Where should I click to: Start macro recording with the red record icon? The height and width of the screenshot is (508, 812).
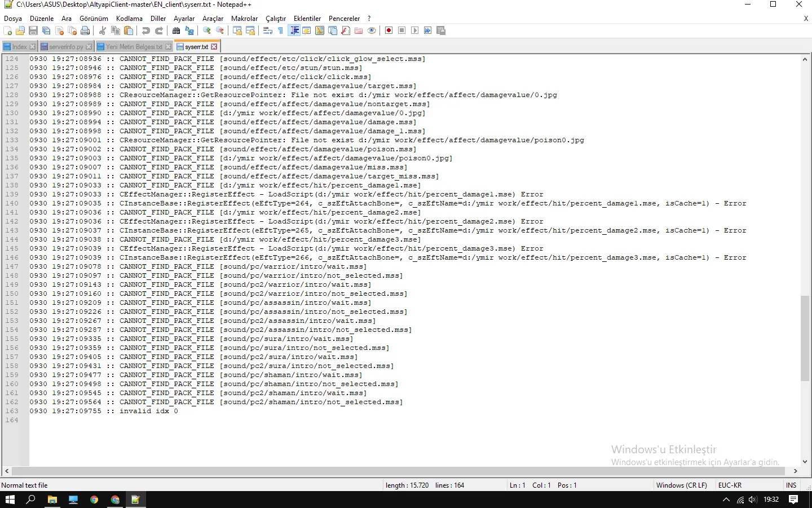click(x=388, y=30)
